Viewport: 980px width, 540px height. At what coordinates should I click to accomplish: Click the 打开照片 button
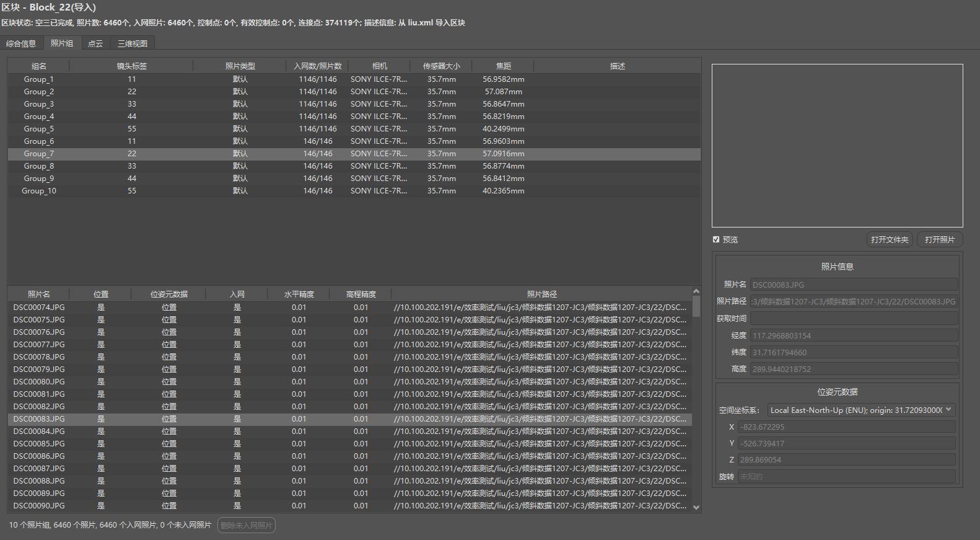[940, 240]
